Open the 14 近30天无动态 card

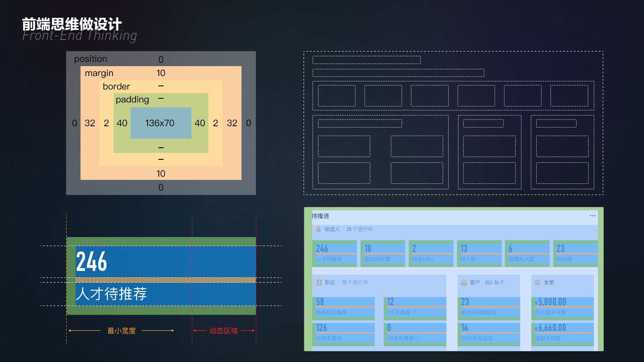tap(489, 333)
